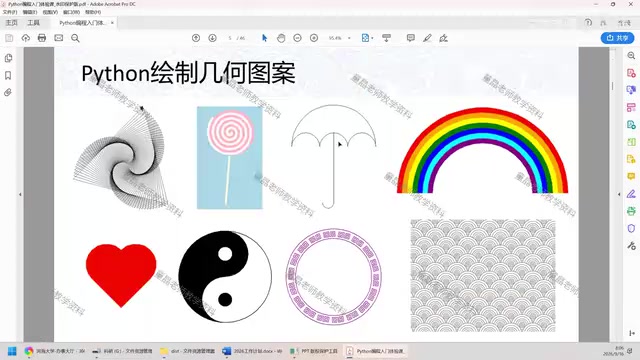Image resolution: width=640 pixels, height=360 pixels.
Task: Add a sticky note comment
Action: (x=411, y=38)
